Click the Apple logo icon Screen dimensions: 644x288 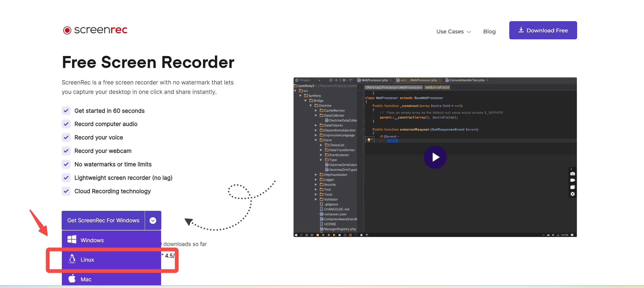tap(72, 279)
